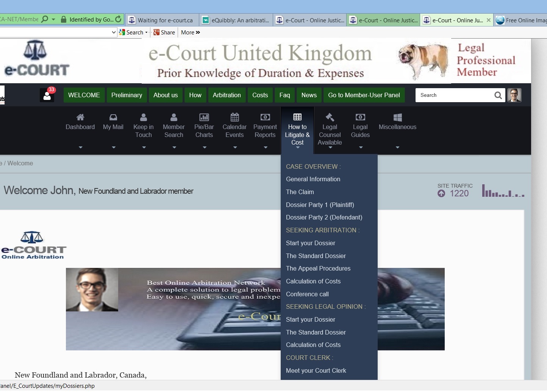Select General Information from the menu
The image size is (547, 392).
(x=313, y=179)
